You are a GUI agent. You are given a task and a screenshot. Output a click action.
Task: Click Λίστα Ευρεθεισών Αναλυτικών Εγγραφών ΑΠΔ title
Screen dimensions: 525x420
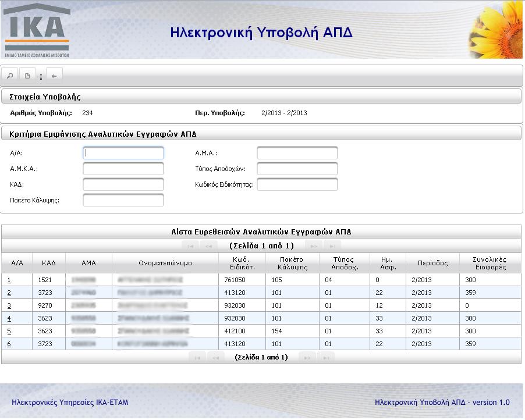tap(261, 232)
